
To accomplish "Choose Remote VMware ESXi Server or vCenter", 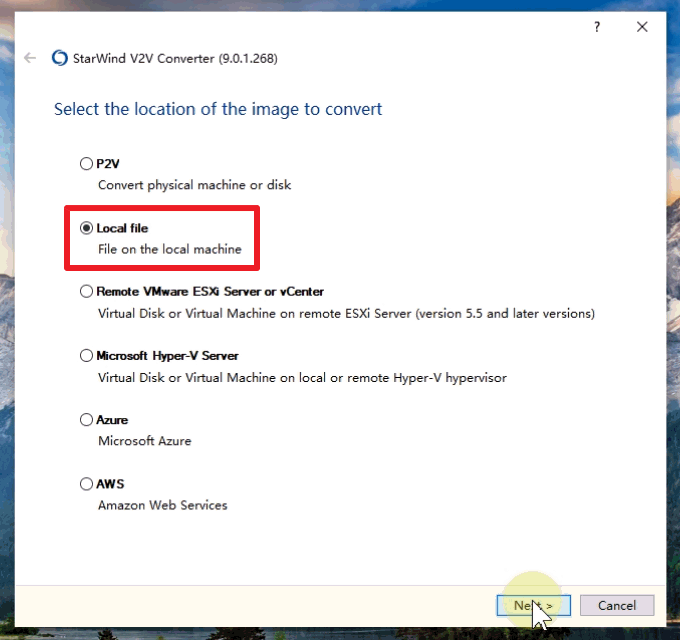I will coord(86,291).
